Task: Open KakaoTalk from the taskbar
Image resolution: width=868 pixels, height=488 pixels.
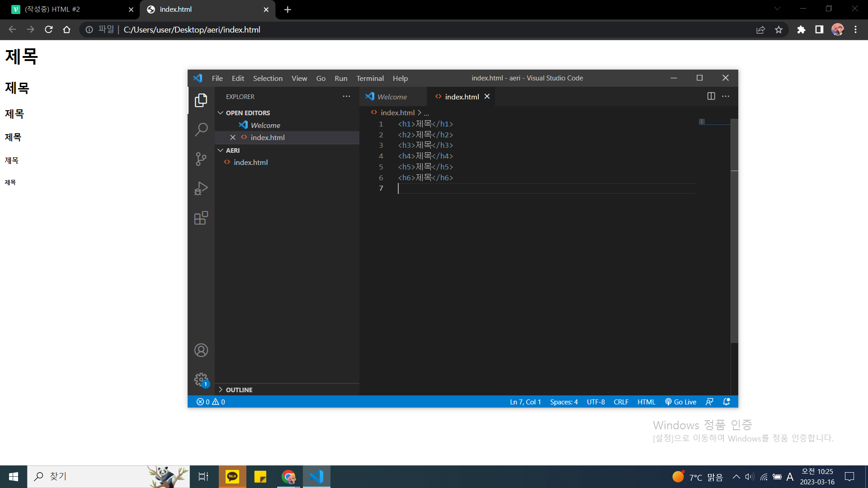Action: (x=232, y=476)
